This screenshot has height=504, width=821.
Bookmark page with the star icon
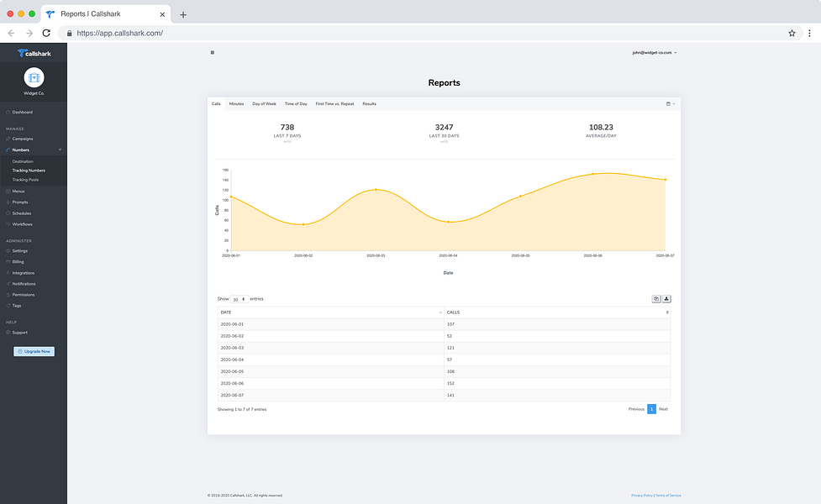tap(792, 33)
